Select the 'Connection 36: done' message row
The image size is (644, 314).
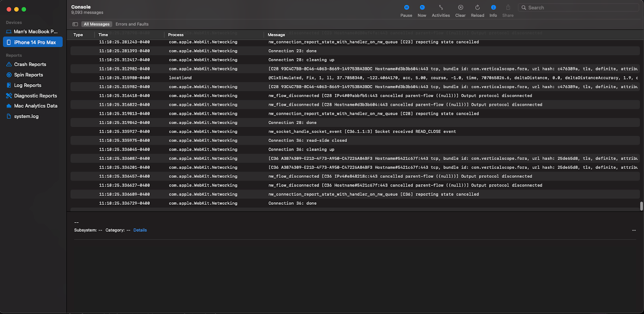coord(355,204)
